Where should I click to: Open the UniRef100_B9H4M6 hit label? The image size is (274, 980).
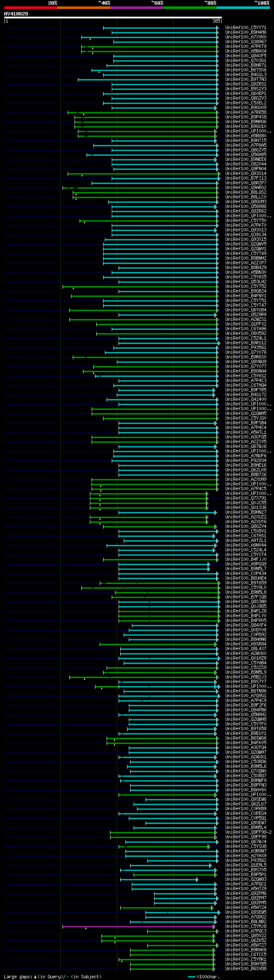coord(246,32)
